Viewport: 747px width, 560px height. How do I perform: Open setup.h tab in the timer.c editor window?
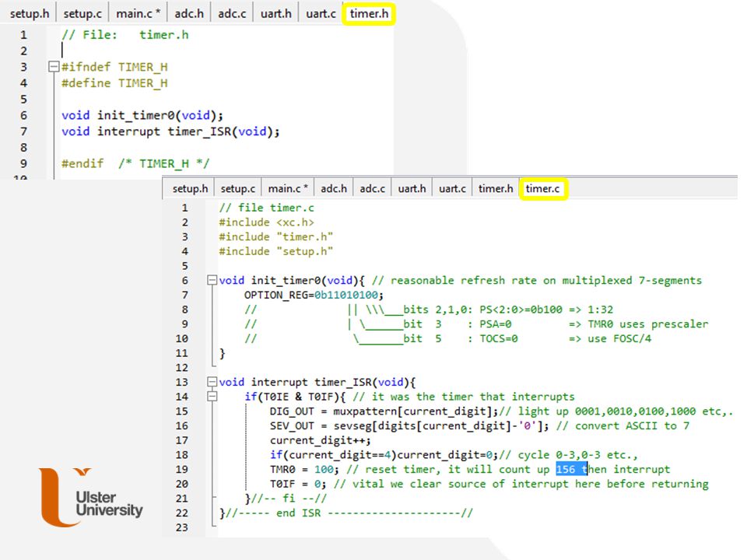[x=190, y=188]
